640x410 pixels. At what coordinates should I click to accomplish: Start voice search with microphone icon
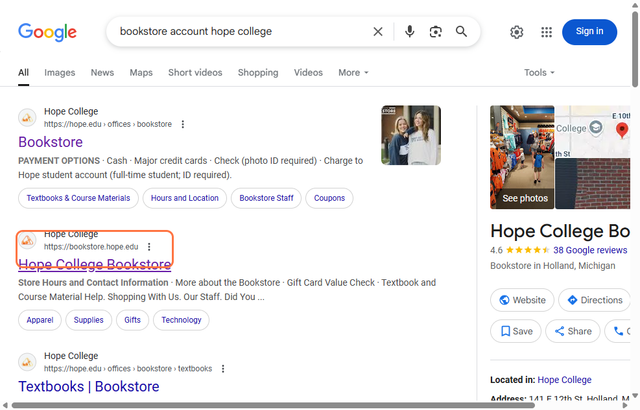pos(409,31)
